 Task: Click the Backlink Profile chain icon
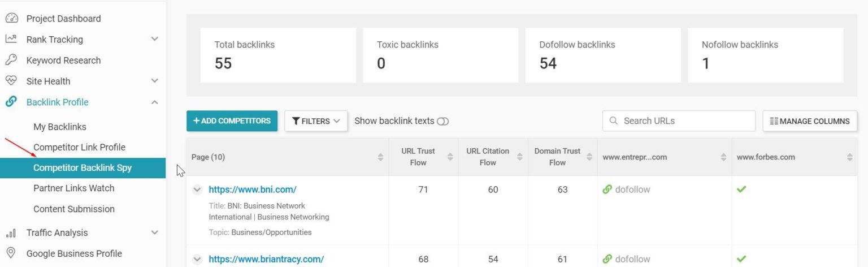point(11,102)
